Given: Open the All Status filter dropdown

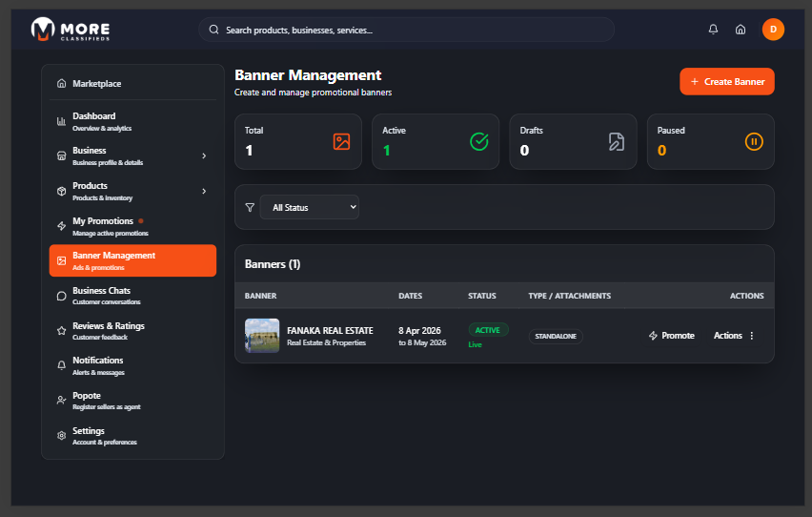Looking at the screenshot, I should click(309, 207).
